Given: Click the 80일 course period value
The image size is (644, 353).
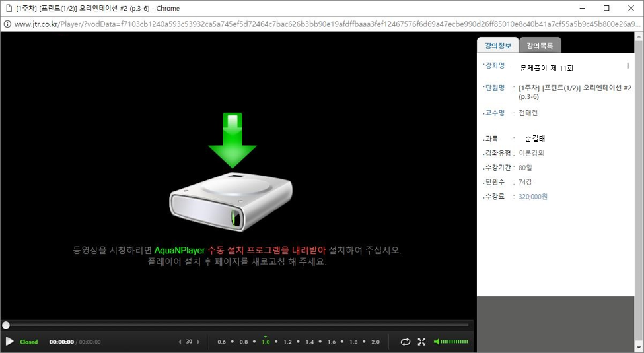Looking at the screenshot, I should pyautogui.click(x=525, y=168).
